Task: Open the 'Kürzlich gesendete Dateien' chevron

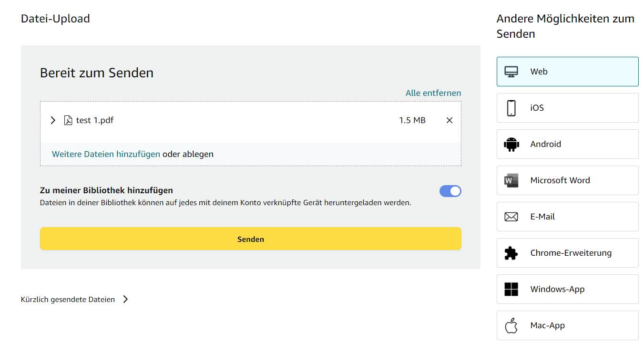Action: (125, 300)
